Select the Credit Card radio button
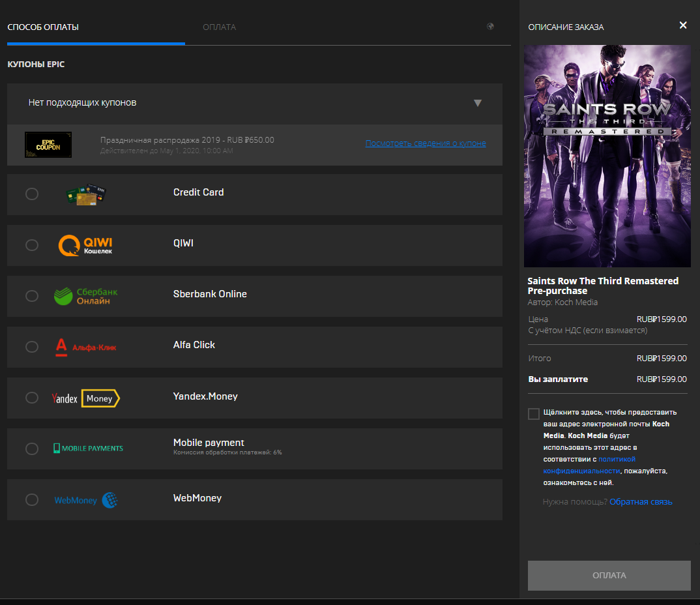Viewport: 700px width, 605px height. point(32,194)
